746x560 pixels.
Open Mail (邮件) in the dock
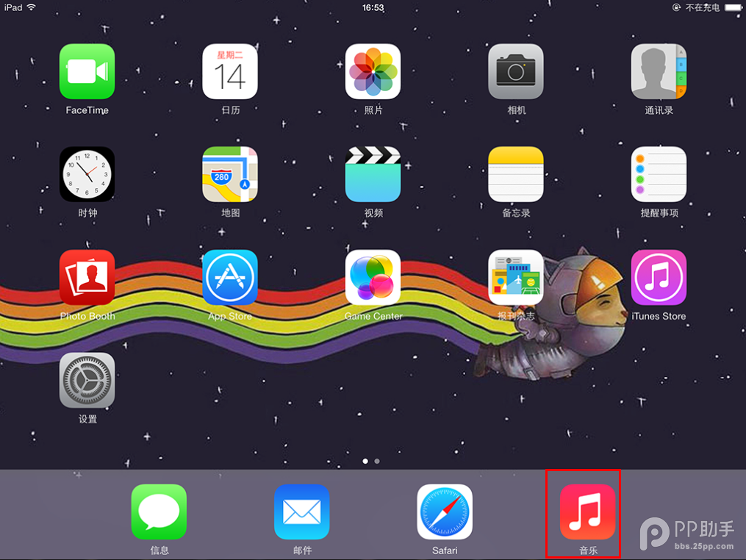[301, 512]
